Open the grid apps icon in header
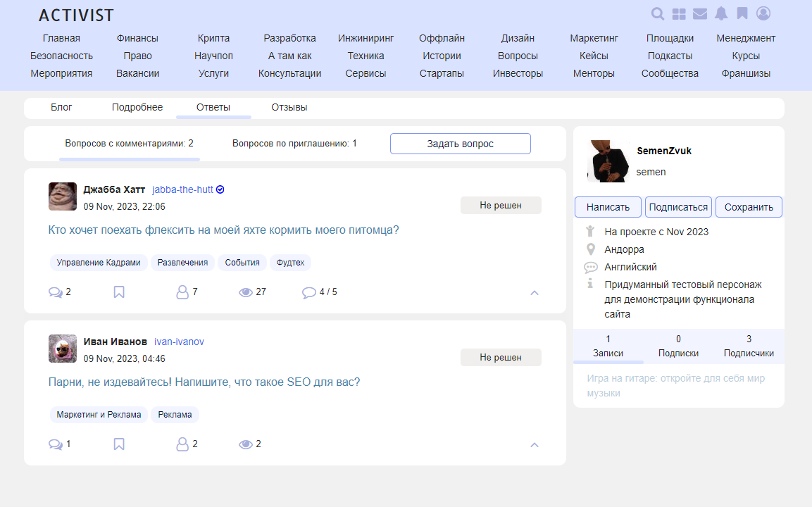The width and height of the screenshot is (812, 507). [679, 13]
